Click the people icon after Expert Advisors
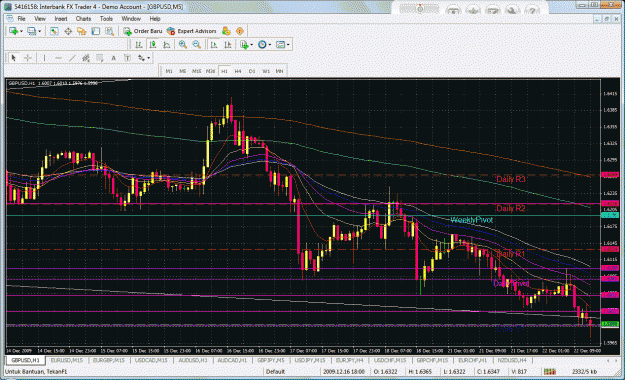Screen dimensions: 625x380 (x=226, y=31)
